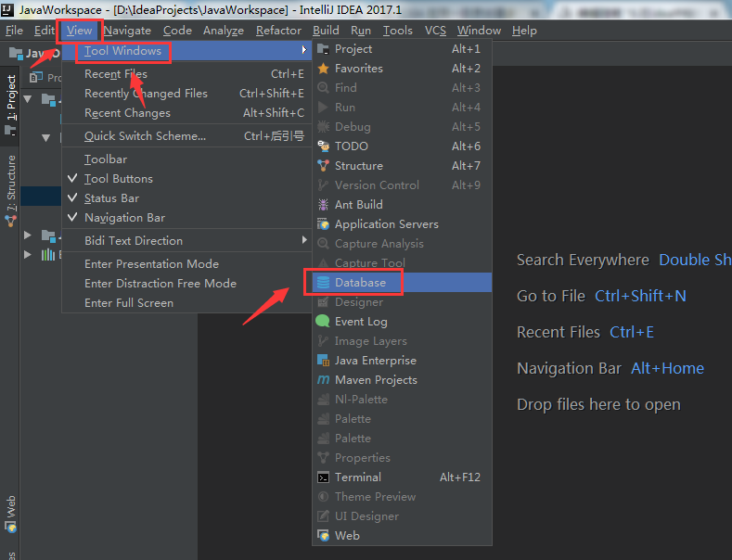Open the Build menu
The height and width of the screenshot is (560, 732).
[x=326, y=31]
